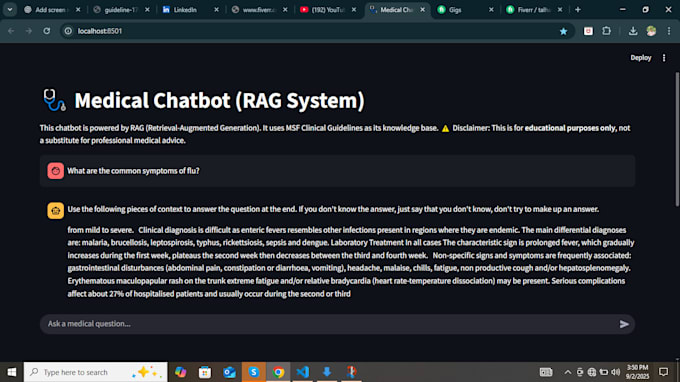This screenshot has width=680, height=382.
Task: Open the taskbar clock and date
Action: (637, 372)
